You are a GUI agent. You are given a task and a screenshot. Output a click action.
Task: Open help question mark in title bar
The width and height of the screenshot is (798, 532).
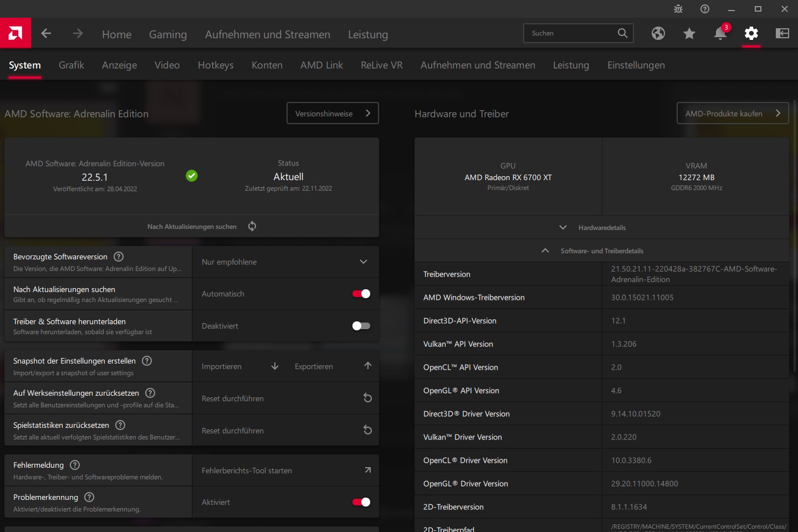coord(705,9)
